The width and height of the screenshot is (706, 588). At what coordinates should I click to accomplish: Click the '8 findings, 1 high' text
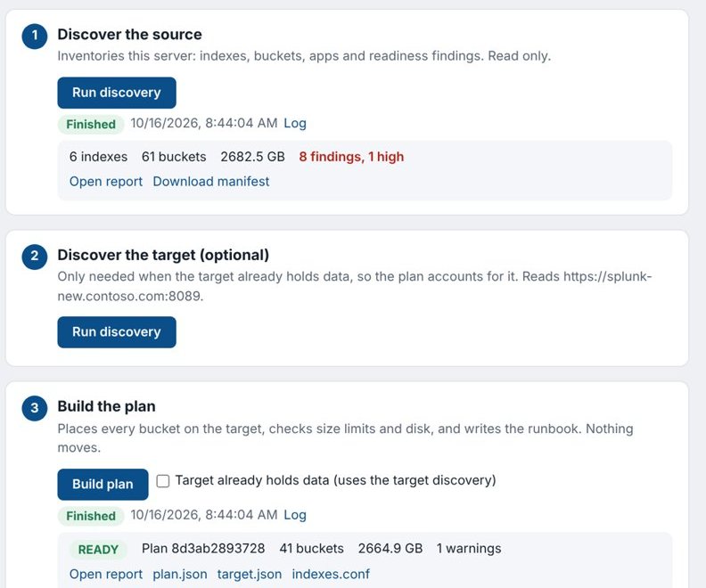click(351, 157)
